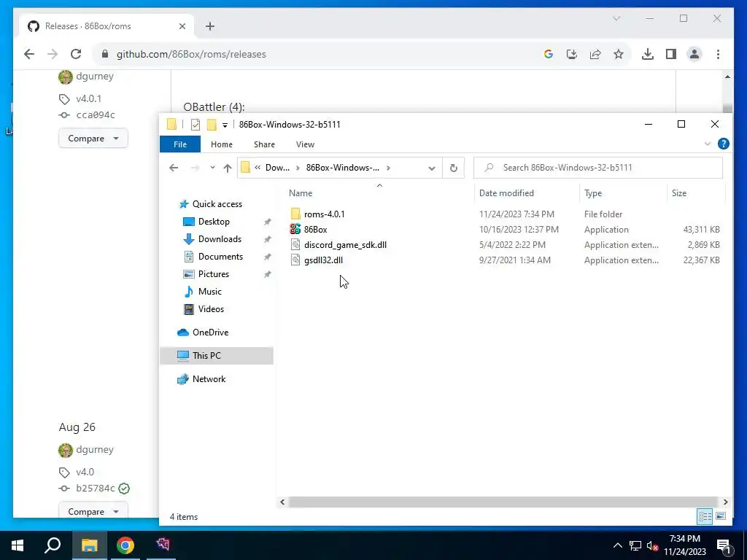Open OneDrive in navigation pane
Screen dimensions: 747x560
click(x=210, y=332)
